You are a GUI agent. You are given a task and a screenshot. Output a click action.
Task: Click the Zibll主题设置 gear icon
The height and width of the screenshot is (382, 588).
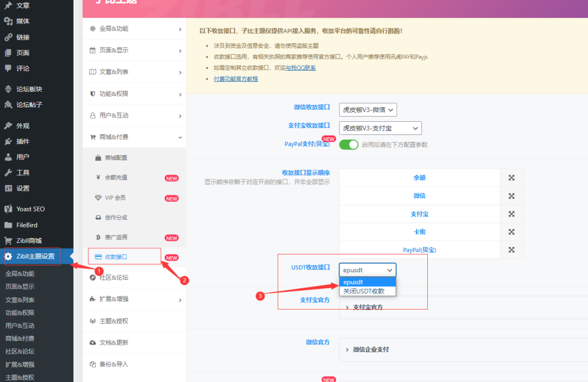click(x=8, y=256)
